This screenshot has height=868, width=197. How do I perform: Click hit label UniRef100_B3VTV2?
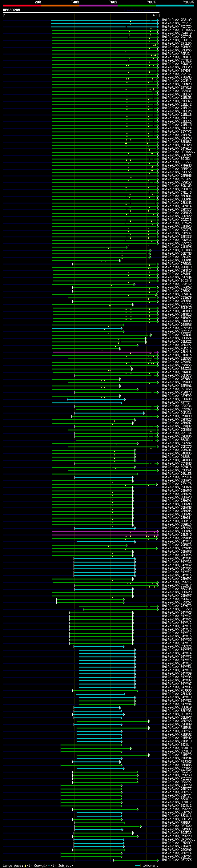(x=177, y=131)
